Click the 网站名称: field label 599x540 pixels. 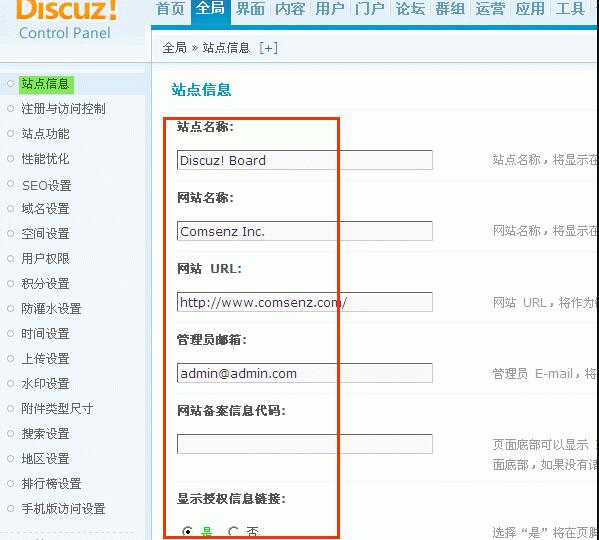[205, 197]
